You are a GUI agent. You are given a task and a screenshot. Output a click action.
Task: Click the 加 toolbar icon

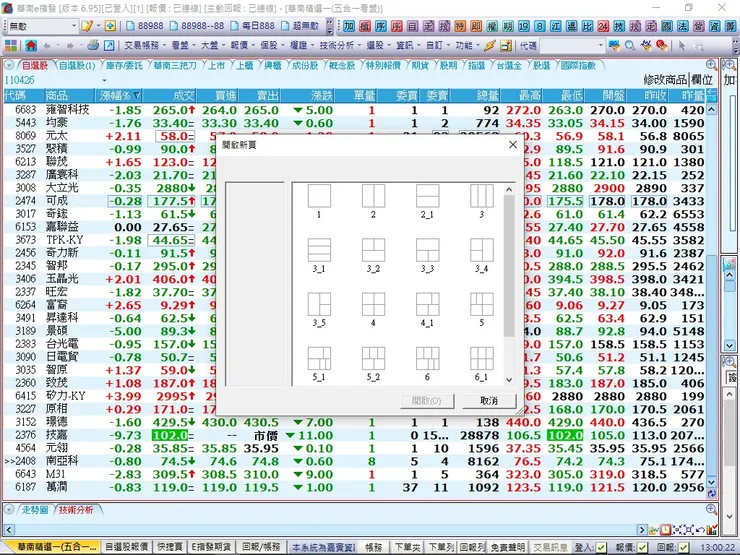349,25
